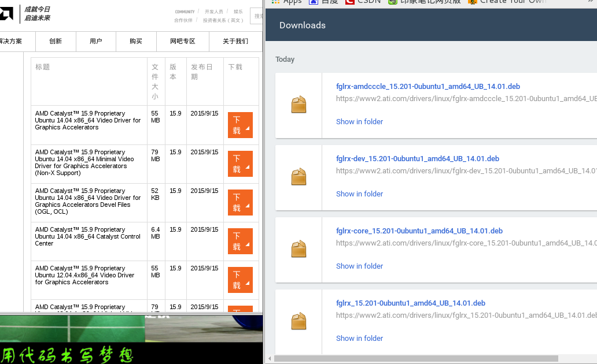Click the Ubuntu 14.04 Minimal Video Driver title
This screenshot has width=597, height=364.
[x=84, y=162]
